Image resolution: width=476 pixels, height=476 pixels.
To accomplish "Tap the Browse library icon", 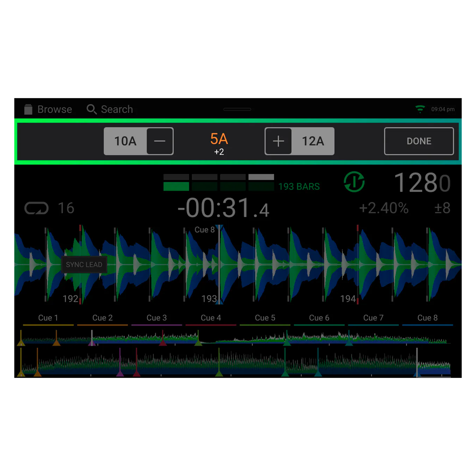I will tap(29, 109).
